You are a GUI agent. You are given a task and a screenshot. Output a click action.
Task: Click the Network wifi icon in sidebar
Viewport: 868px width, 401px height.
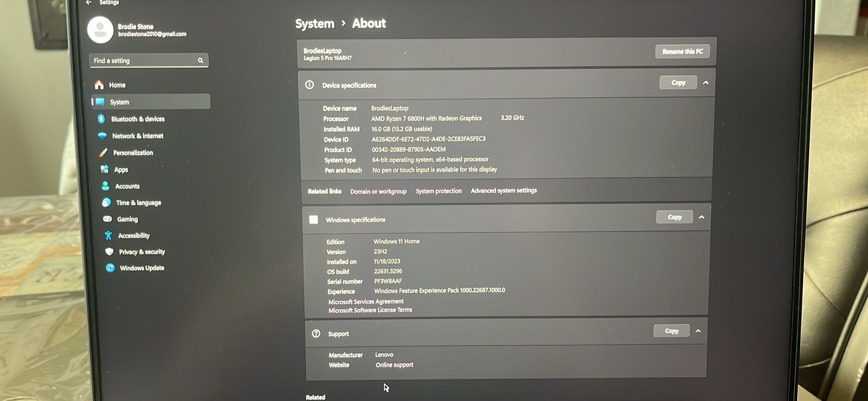102,136
